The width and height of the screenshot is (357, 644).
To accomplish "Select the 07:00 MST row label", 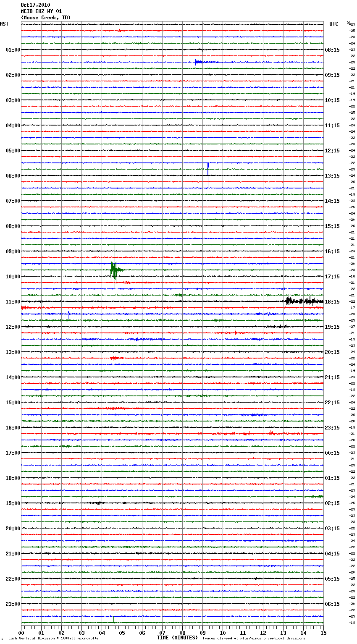I will point(13,201).
